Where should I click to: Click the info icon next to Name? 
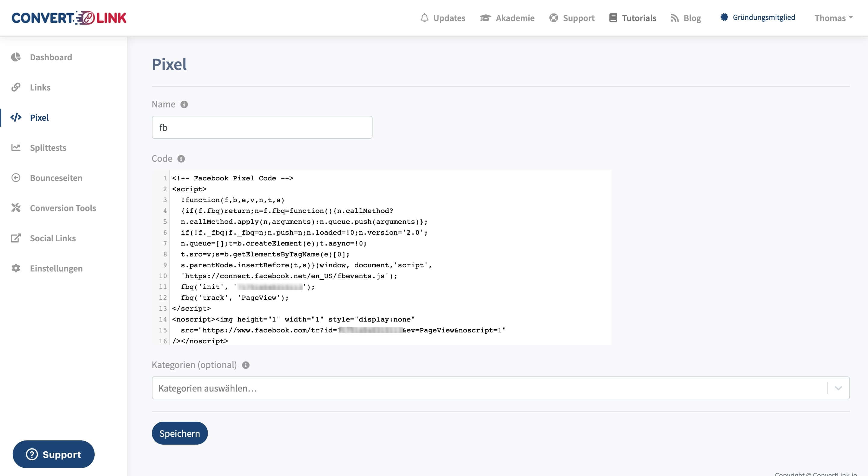click(184, 105)
